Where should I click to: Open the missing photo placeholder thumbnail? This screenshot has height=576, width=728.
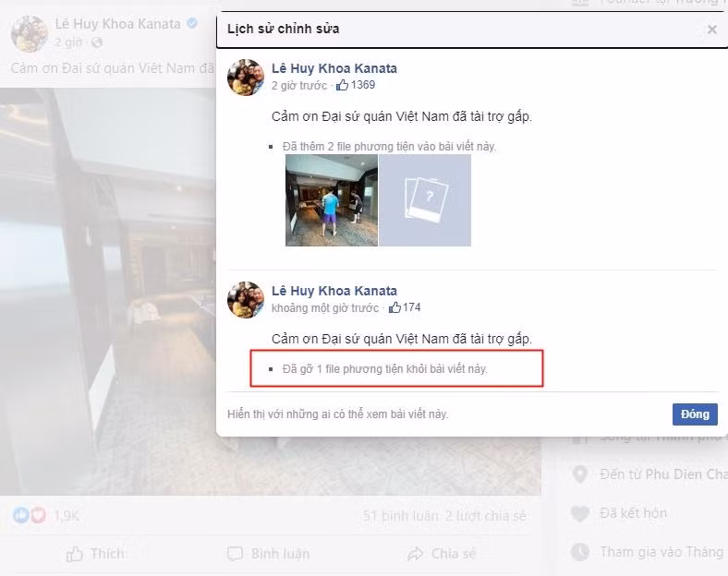pyautogui.click(x=425, y=200)
